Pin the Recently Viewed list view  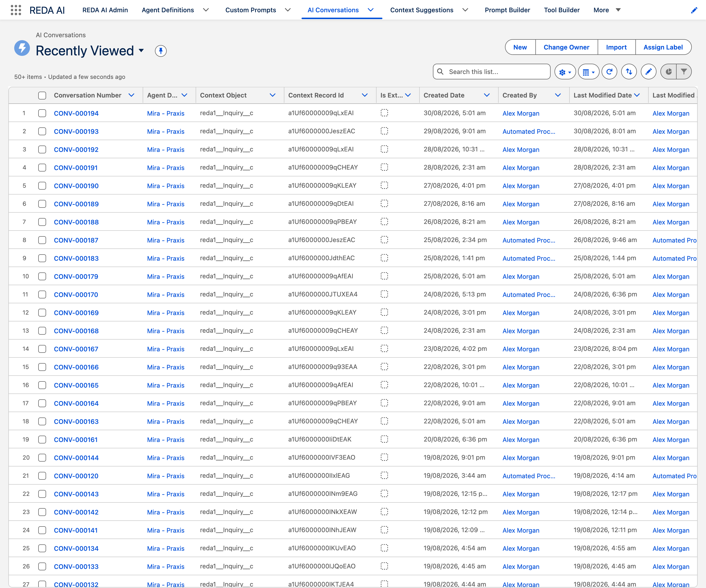tap(161, 51)
